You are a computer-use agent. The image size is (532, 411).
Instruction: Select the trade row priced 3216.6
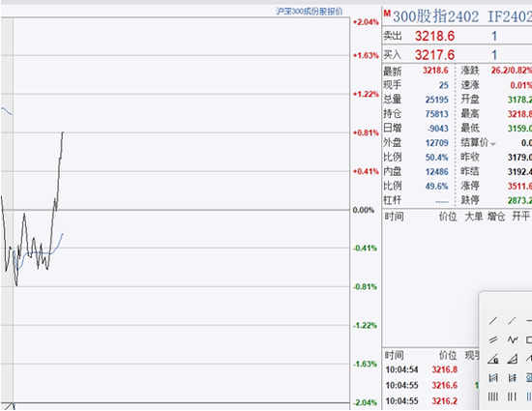click(430, 385)
